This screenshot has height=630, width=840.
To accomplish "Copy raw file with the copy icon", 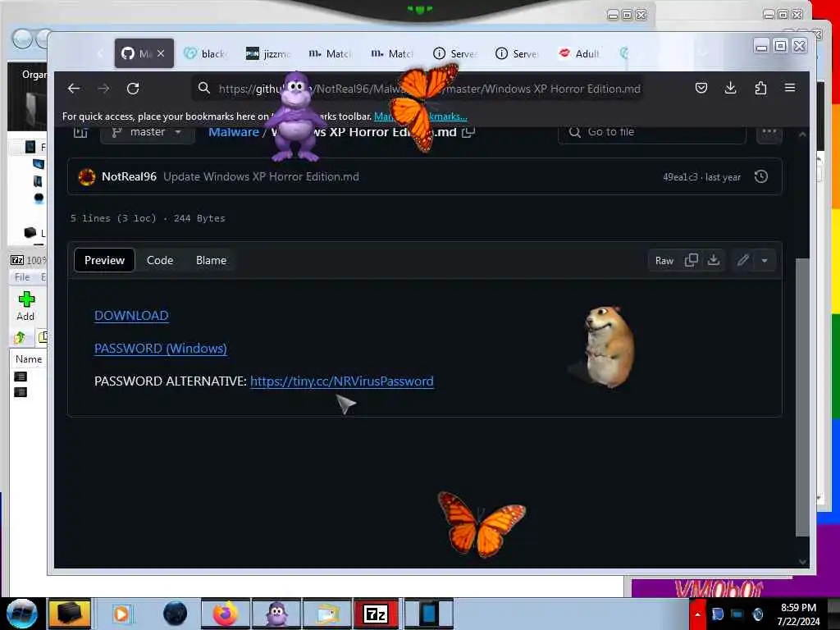I will tap(691, 260).
